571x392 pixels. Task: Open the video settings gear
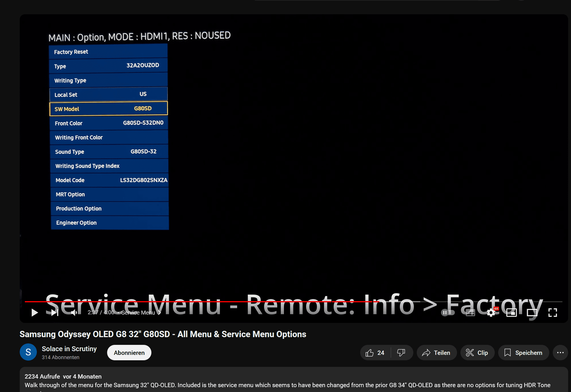tap(491, 313)
